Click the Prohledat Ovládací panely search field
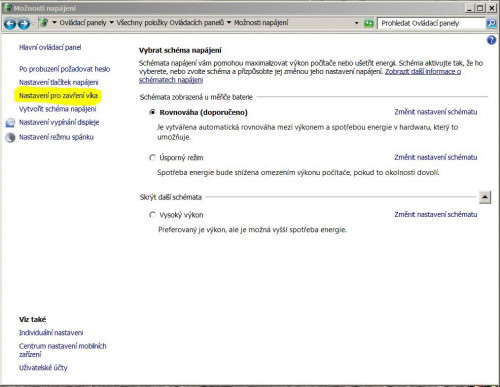The image size is (500, 387). (x=431, y=23)
